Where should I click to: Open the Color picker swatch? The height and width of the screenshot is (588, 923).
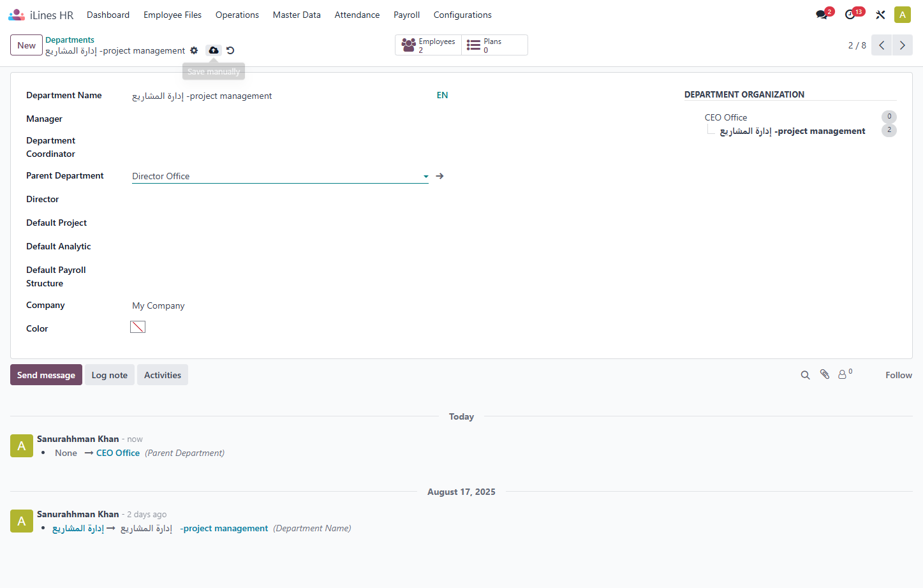coord(138,327)
